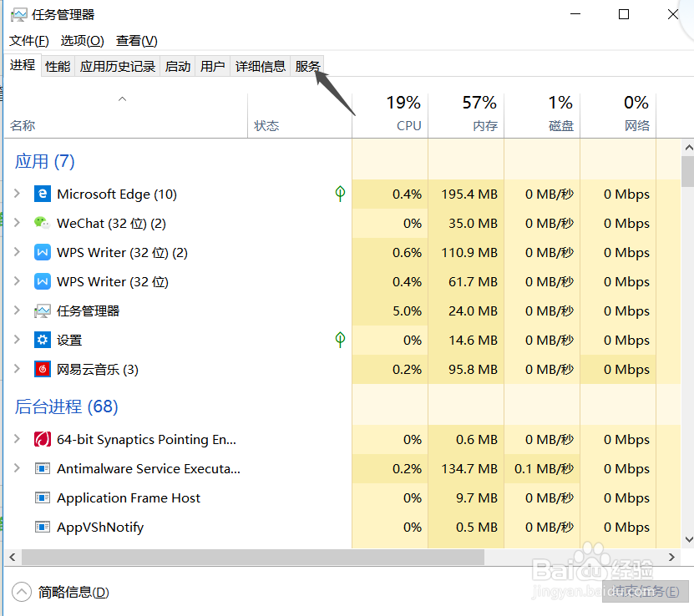Screen dimensions: 694x616
Task: Click the vertical scrollbar thumb
Action: point(688,172)
